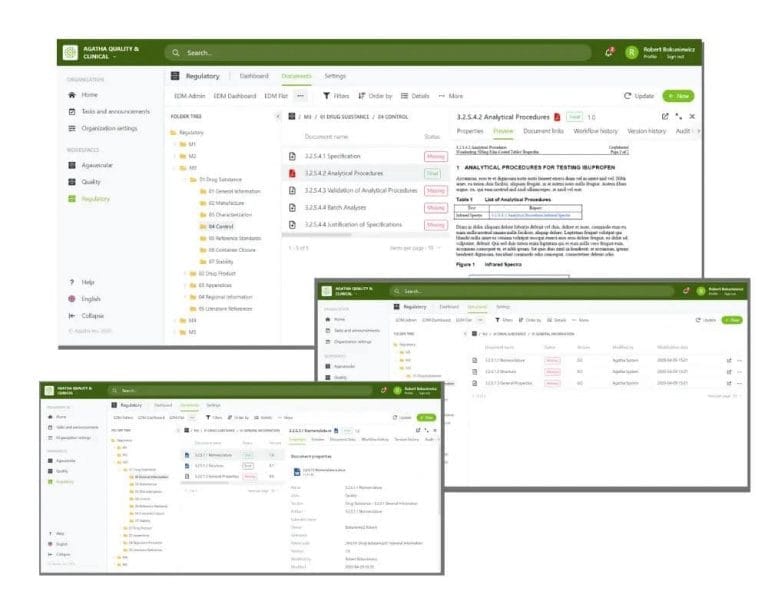
Task: Expand the M2 folder in the top window tree
Action: point(175,156)
